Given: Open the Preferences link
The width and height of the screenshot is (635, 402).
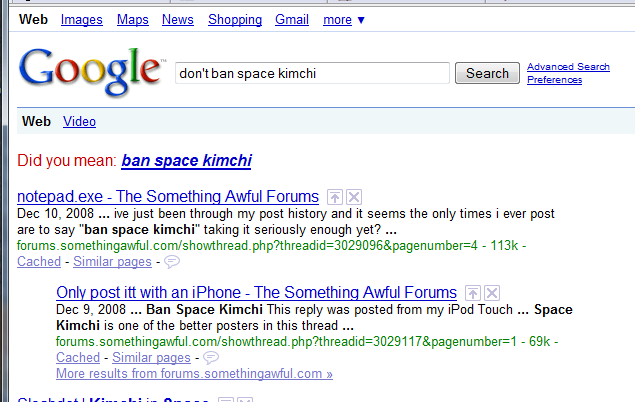Looking at the screenshot, I should coord(554,80).
